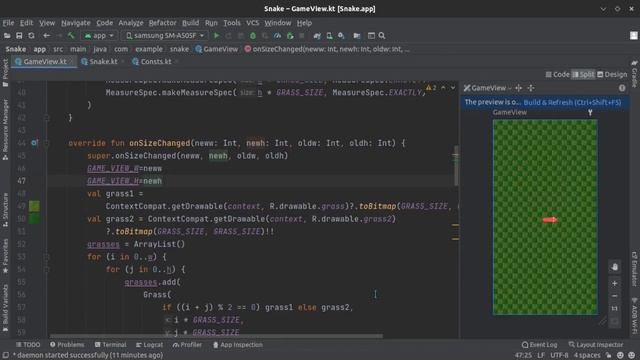Screen dimensions: 640x360
Task: Zoom in the preview with plus
Action: point(614,283)
